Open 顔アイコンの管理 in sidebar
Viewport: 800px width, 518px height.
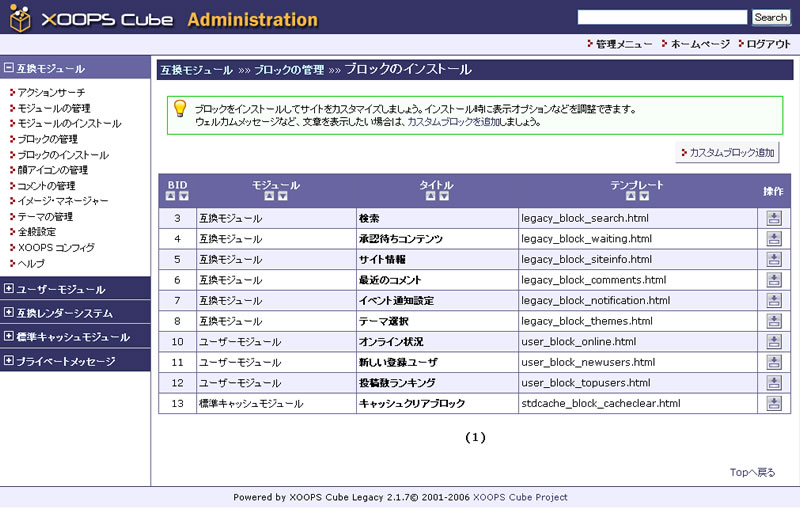(53, 170)
